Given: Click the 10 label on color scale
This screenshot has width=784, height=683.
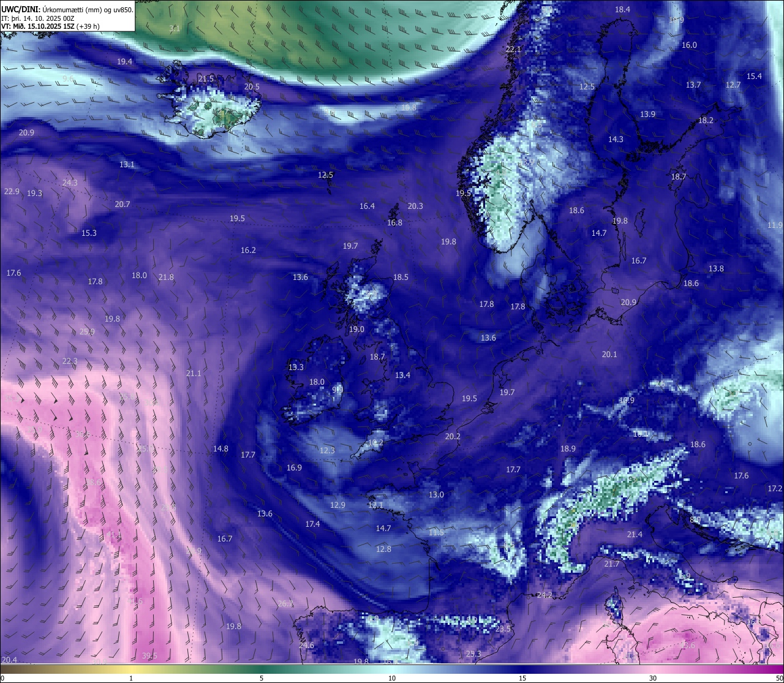Looking at the screenshot, I should (x=392, y=678).
